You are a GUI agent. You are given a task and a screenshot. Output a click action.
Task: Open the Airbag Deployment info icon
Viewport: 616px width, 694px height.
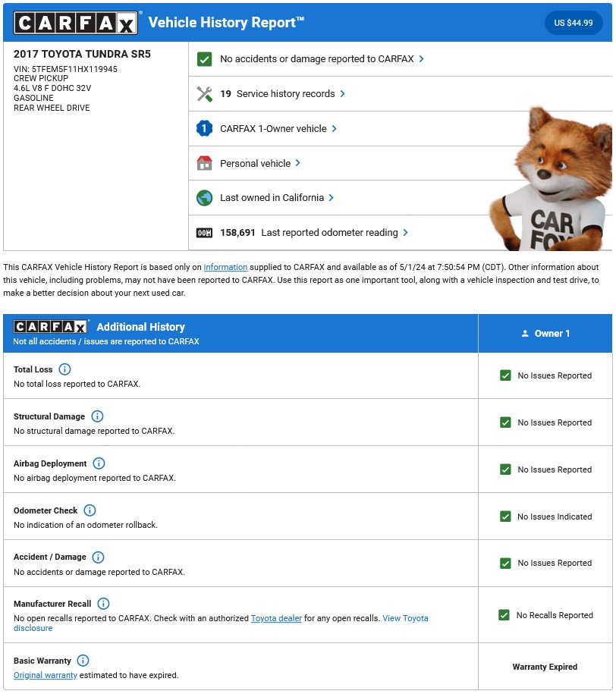99,463
